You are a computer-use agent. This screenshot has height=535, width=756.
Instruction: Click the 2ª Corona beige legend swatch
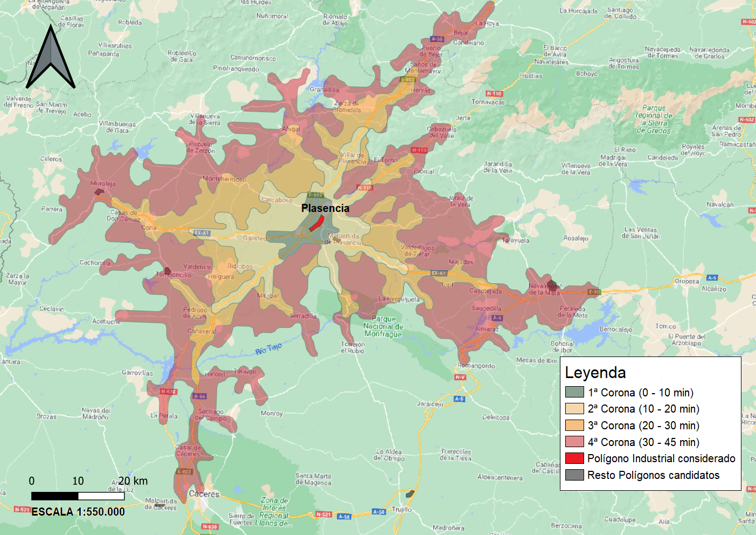click(574, 409)
